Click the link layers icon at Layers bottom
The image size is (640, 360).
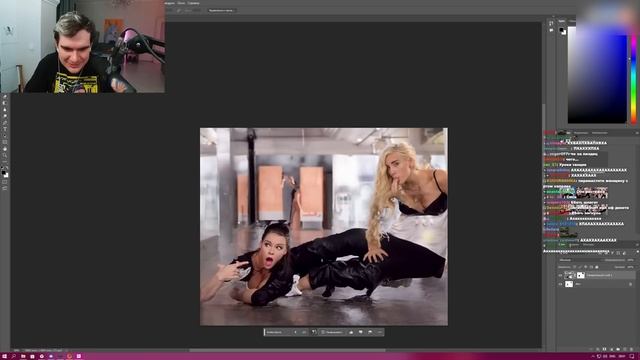(x=591, y=349)
